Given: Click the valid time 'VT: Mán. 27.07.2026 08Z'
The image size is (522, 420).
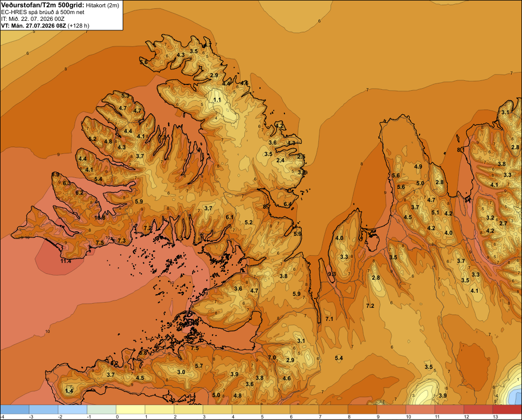Looking at the screenshot, I should pyautogui.click(x=33, y=26).
